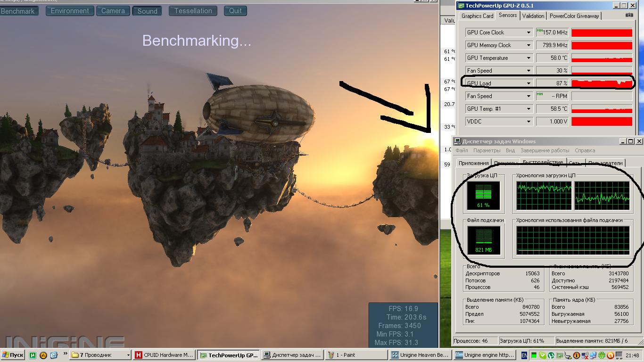Image resolution: width=644 pixels, height=362 pixels.
Task: Expand the GPU Core Clock sensor dropdown
Action: click(x=529, y=33)
